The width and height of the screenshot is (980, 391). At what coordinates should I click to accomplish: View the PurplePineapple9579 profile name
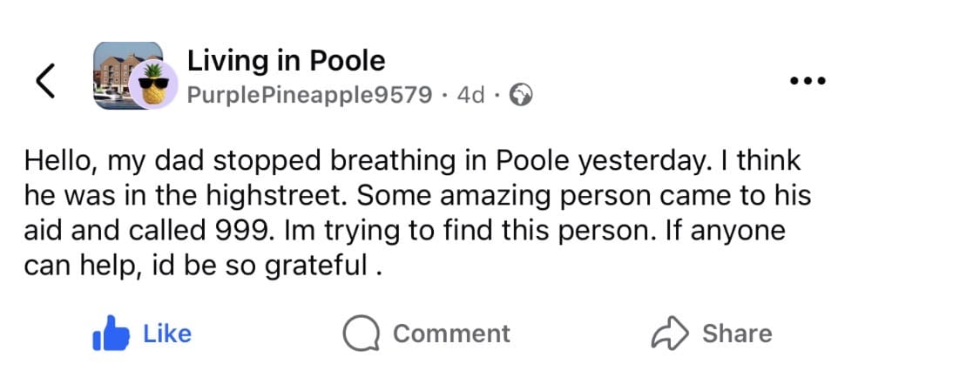click(x=309, y=94)
